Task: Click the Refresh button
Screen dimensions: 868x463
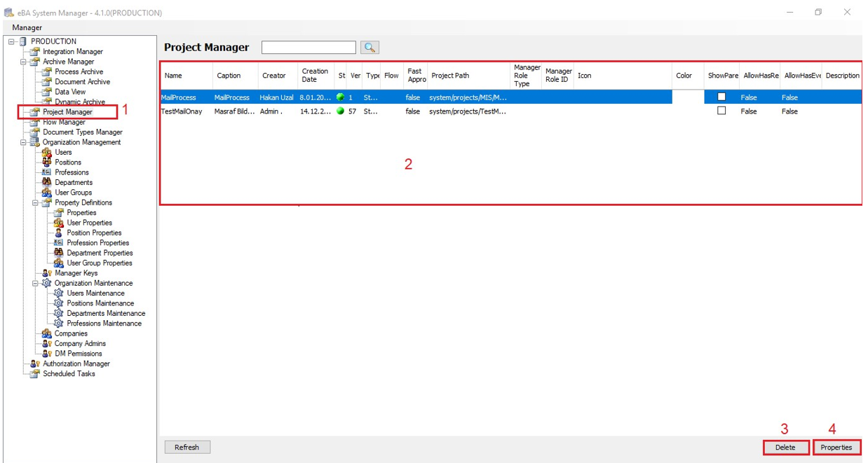Action: tap(187, 447)
